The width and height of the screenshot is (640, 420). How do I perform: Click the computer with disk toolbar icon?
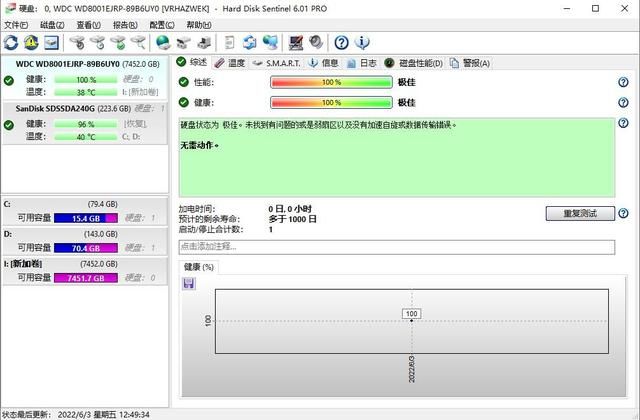[204, 42]
